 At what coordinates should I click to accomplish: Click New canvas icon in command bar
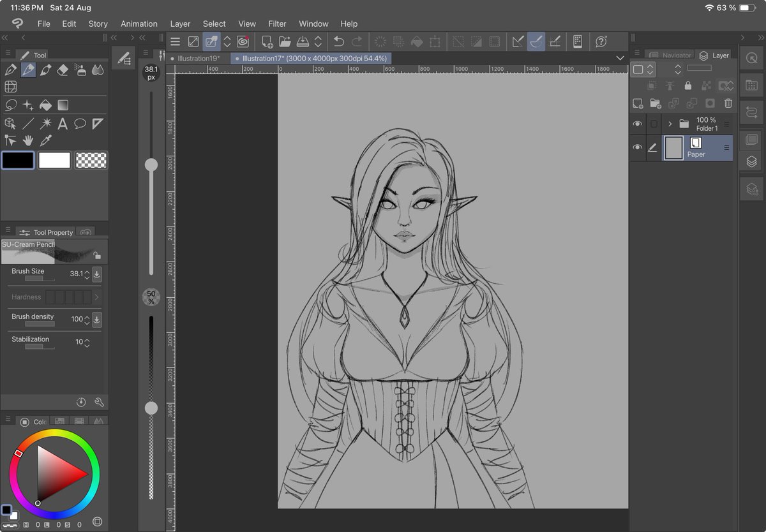267,41
